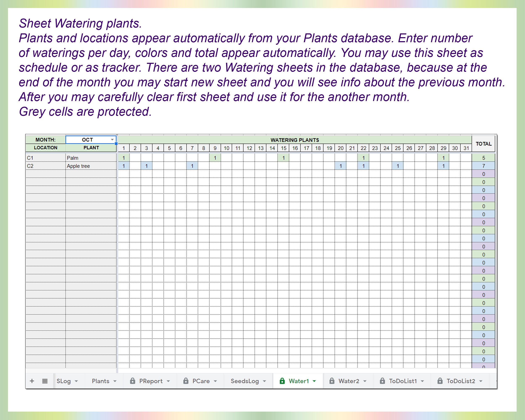Switch to the SeedsLog tab

click(245, 381)
